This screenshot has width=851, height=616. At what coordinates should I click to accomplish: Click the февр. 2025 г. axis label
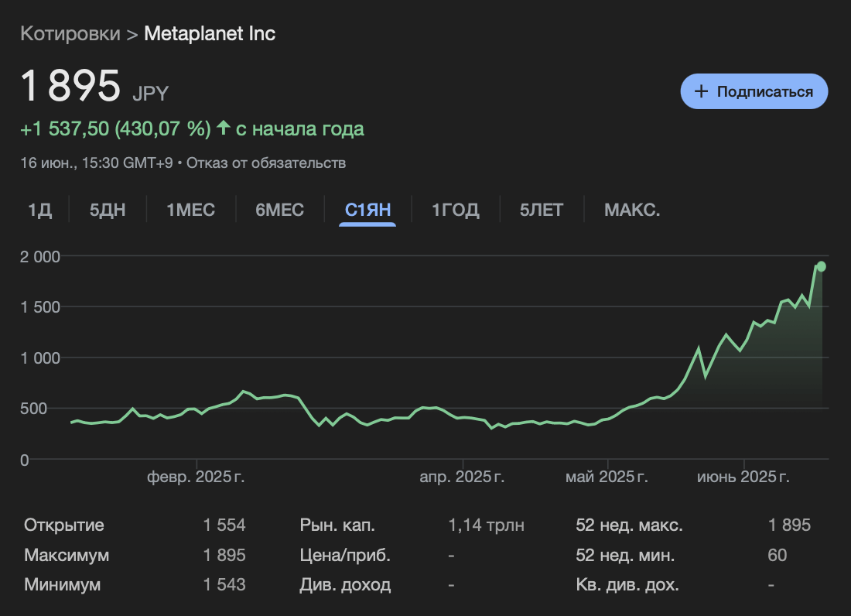coord(196,477)
